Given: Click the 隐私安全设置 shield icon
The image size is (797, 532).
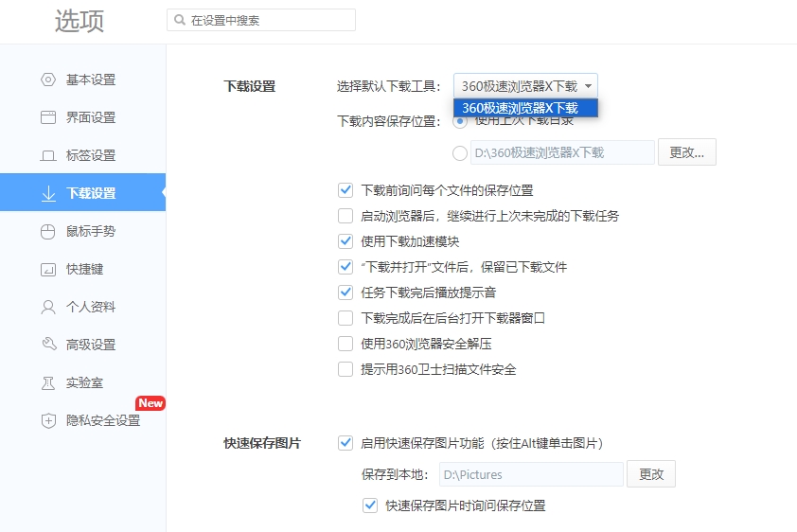Looking at the screenshot, I should tap(48, 420).
